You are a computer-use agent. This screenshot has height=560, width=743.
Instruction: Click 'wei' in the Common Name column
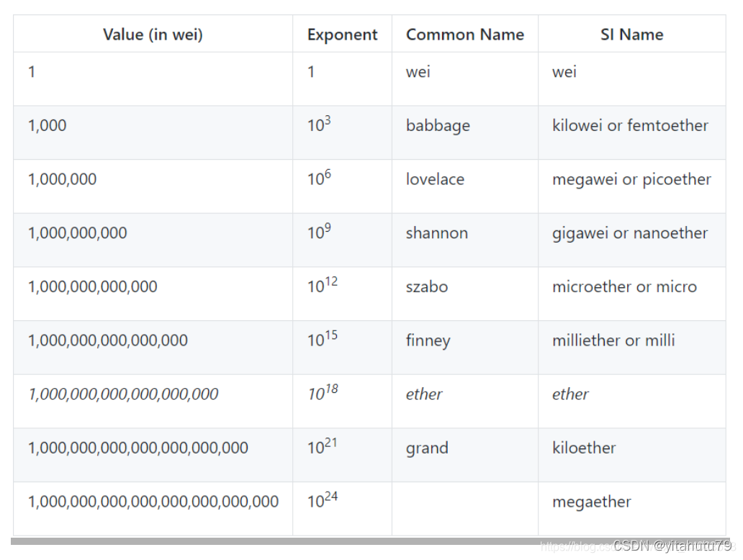tap(418, 72)
